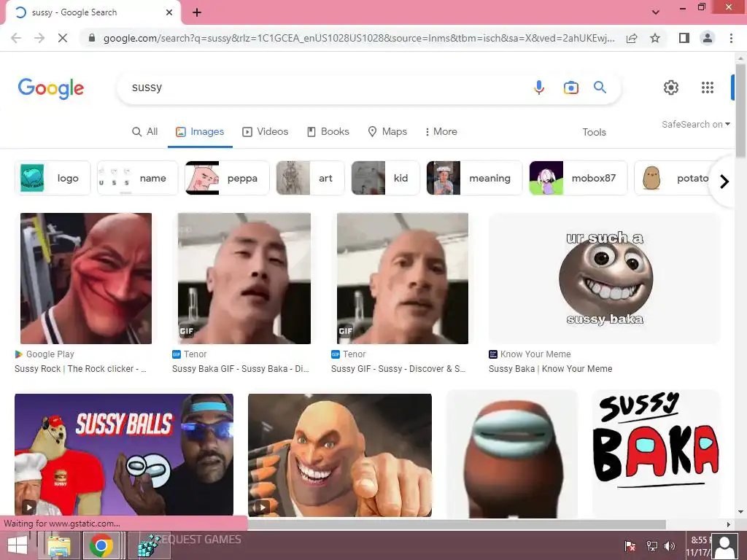
Task: Open the Chrome profile avatar
Action: tap(708, 38)
